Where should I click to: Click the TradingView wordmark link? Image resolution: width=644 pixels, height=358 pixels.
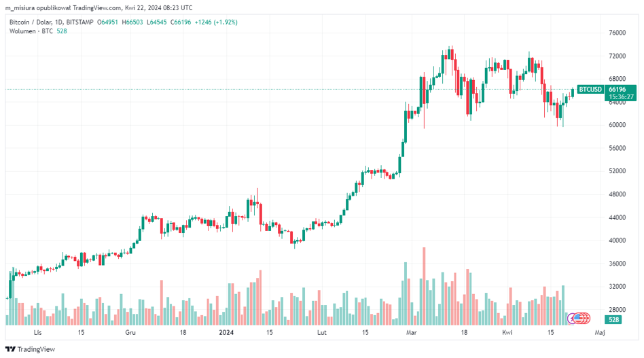pyautogui.click(x=37, y=349)
